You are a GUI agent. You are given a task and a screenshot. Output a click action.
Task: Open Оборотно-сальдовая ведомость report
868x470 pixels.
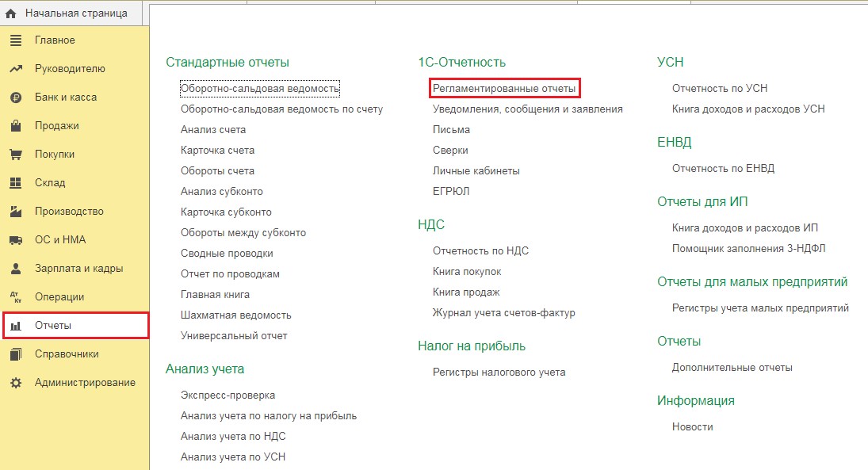260,89
